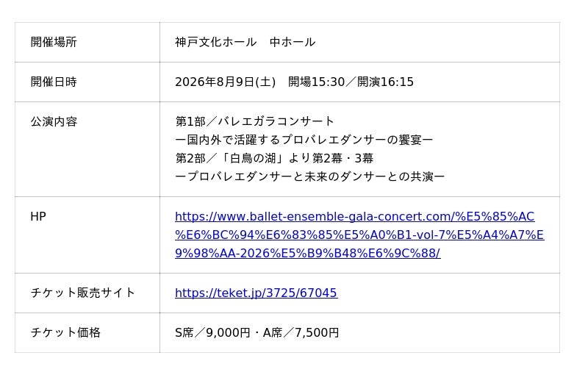The height and width of the screenshot is (375, 588).
Task: Select the チケット販売サイト label cell
Action: pyautogui.click(x=87, y=293)
